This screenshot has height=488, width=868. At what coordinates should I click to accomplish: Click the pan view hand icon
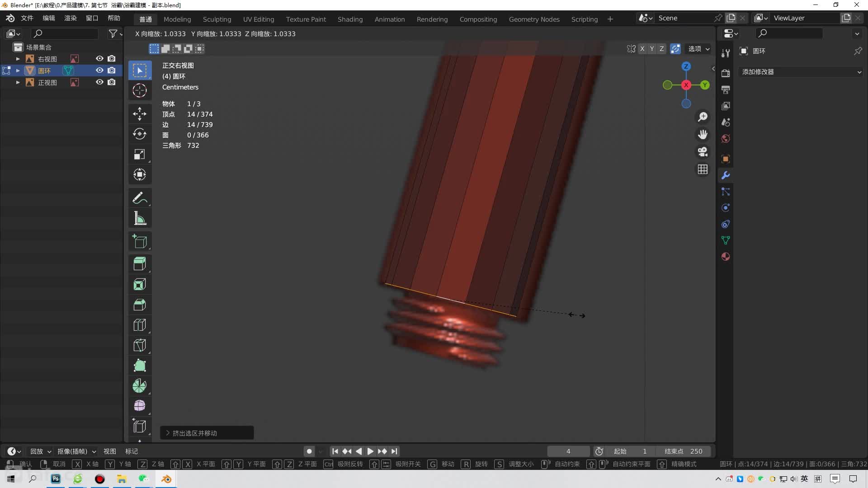pos(703,135)
